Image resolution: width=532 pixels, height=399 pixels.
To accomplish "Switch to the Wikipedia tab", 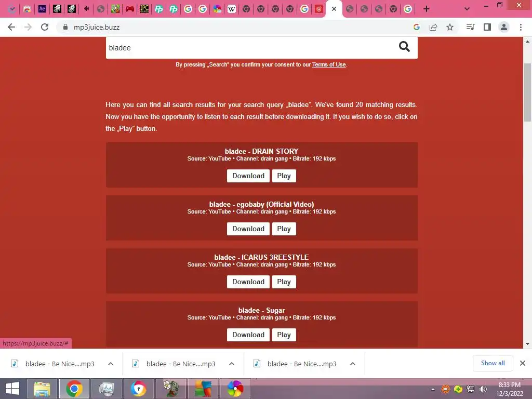I will point(232,9).
